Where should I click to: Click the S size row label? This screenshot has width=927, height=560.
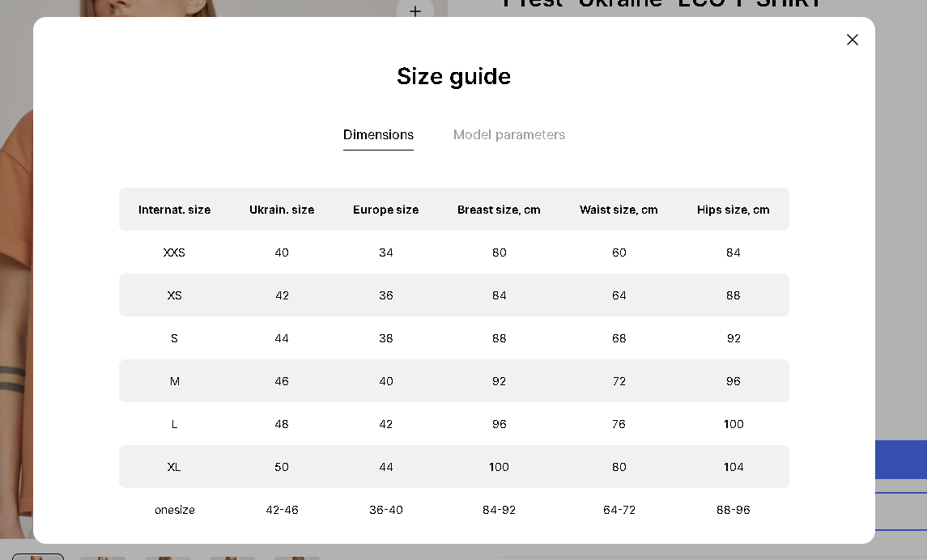point(174,338)
